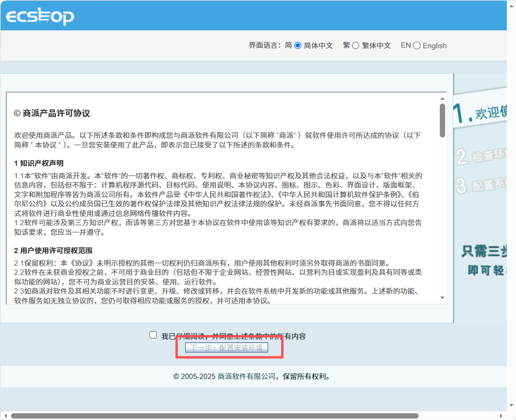
Task: Click the page vertical scroll-down arrow
Action: pyautogui.click(x=511, y=406)
